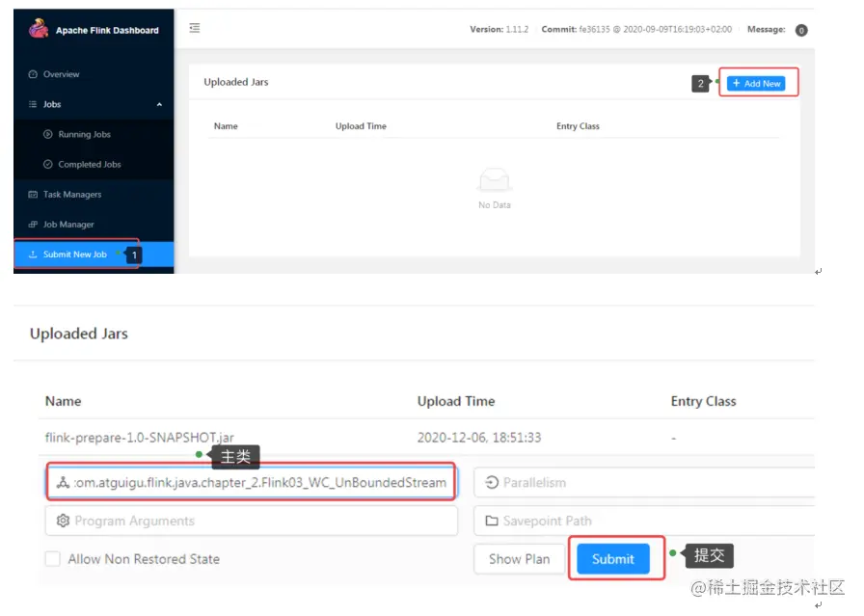864x616 pixels.
Task: Click the Parallelism history icon
Action: [x=492, y=483]
